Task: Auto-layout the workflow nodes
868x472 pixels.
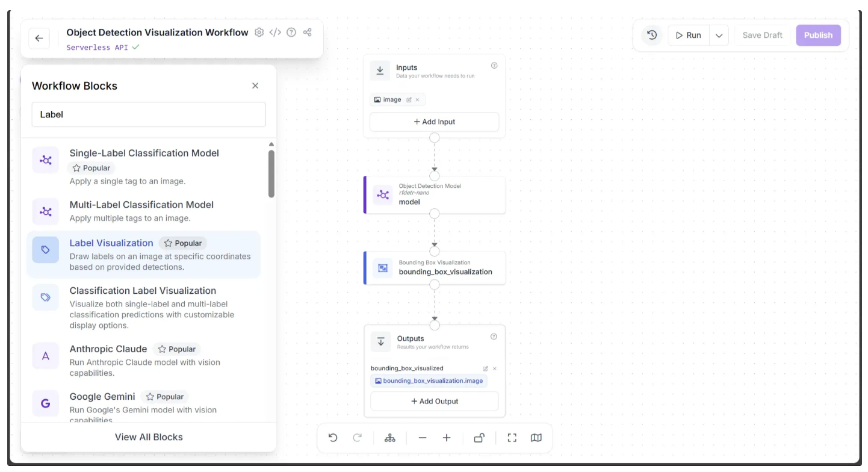Action: click(x=390, y=438)
